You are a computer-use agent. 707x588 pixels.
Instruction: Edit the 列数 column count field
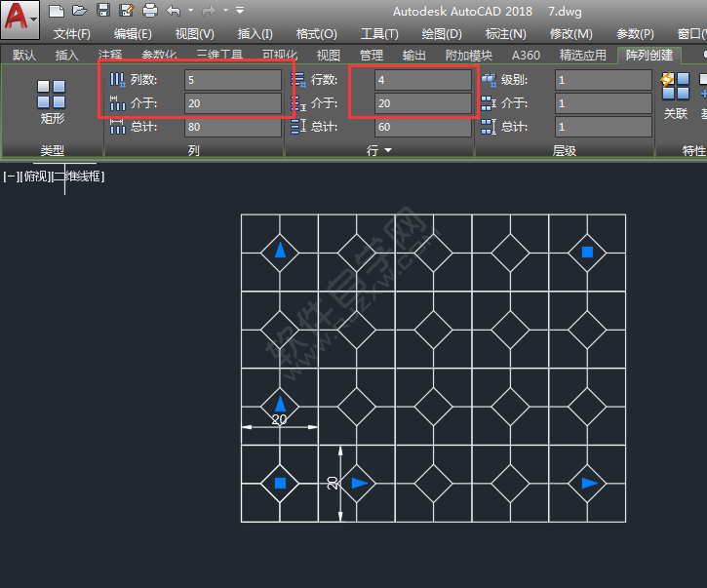coord(233,80)
